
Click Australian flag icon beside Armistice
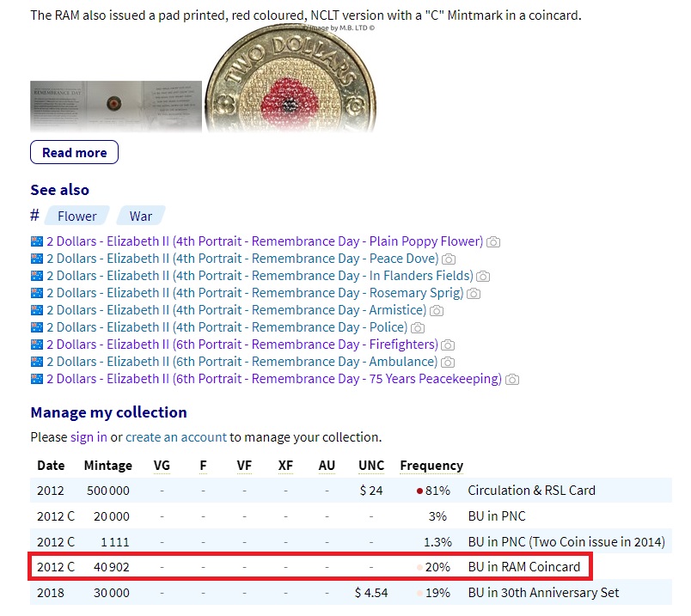pyautogui.click(x=37, y=310)
